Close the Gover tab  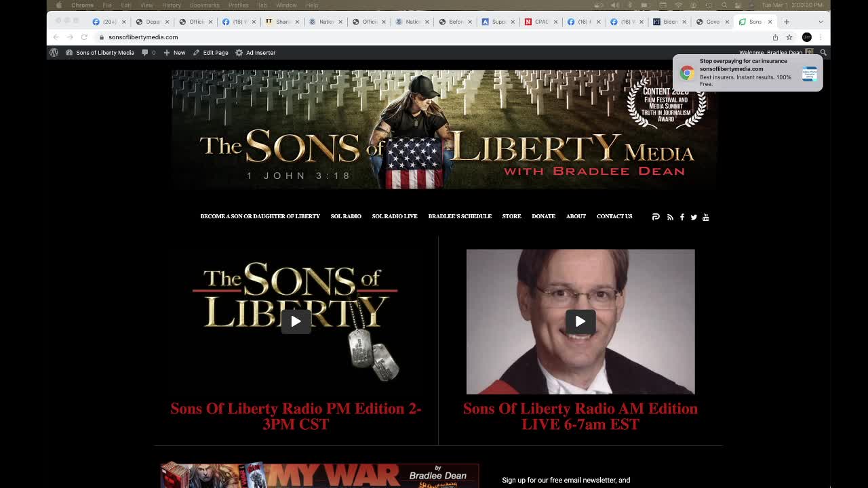click(x=727, y=22)
